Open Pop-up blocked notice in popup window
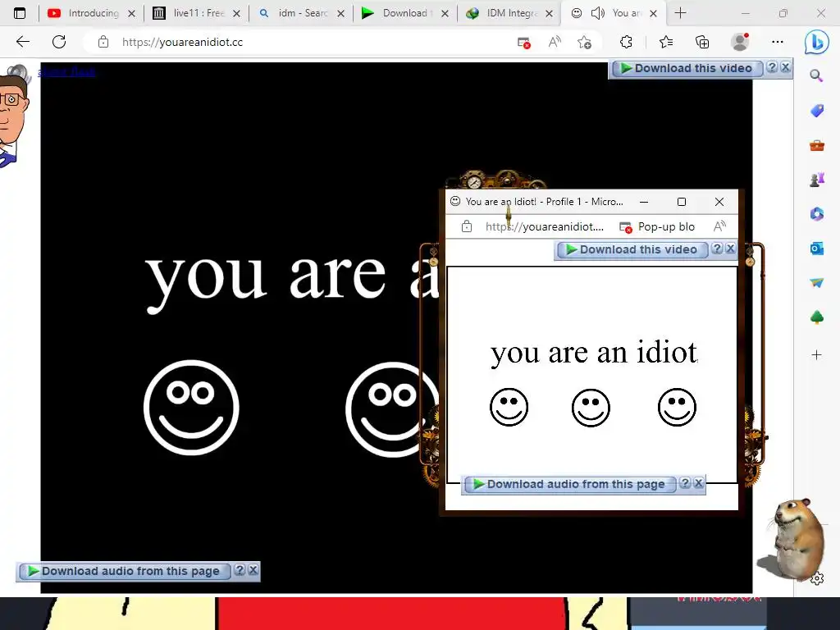840x630 pixels. pos(657,226)
